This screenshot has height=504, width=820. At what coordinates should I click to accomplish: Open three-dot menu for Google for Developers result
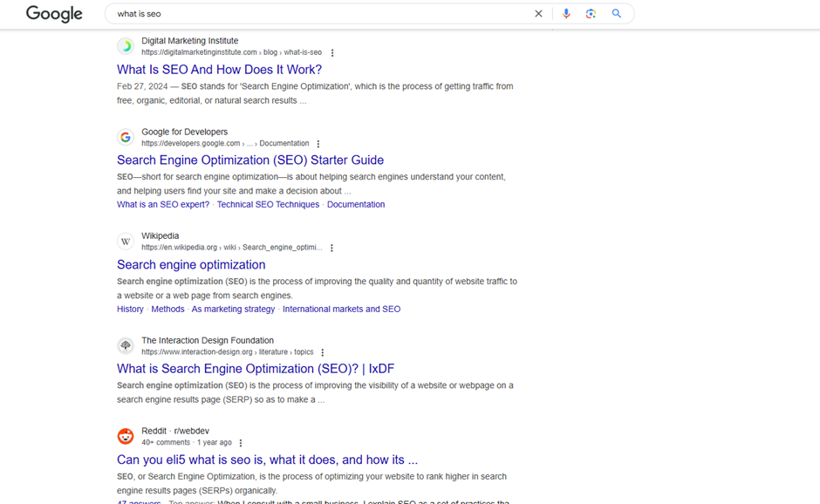click(x=318, y=144)
